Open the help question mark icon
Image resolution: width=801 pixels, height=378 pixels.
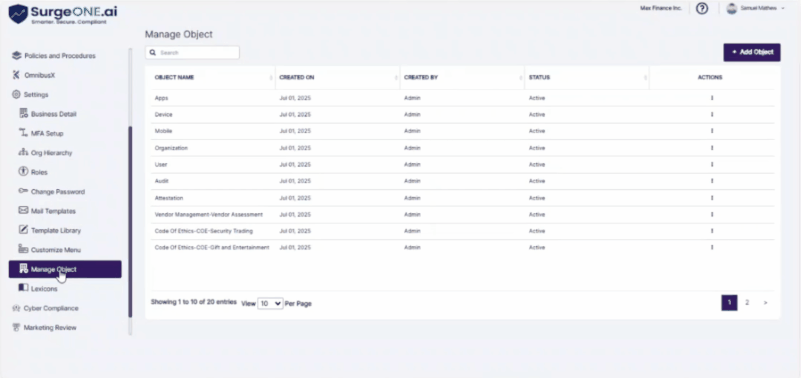[x=702, y=9]
